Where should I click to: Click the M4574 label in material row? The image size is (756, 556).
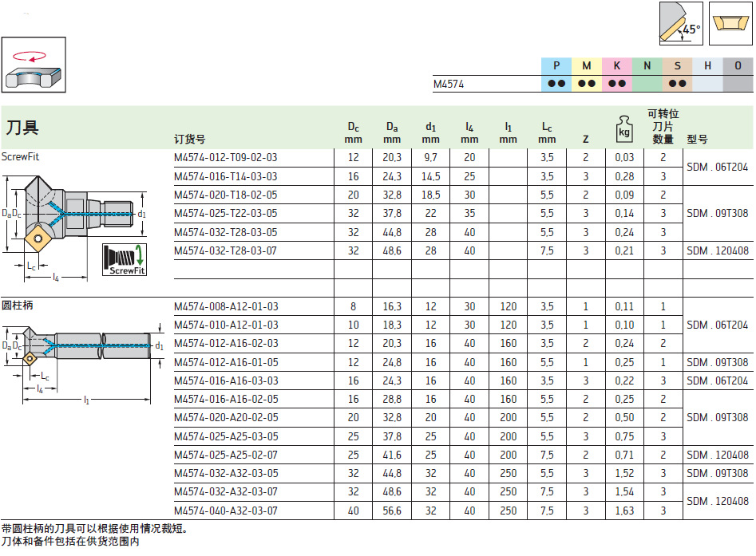(x=449, y=84)
